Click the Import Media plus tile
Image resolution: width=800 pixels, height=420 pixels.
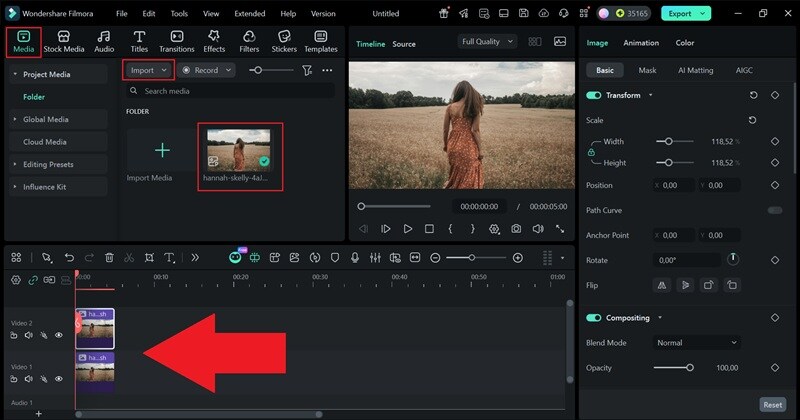tap(162, 150)
